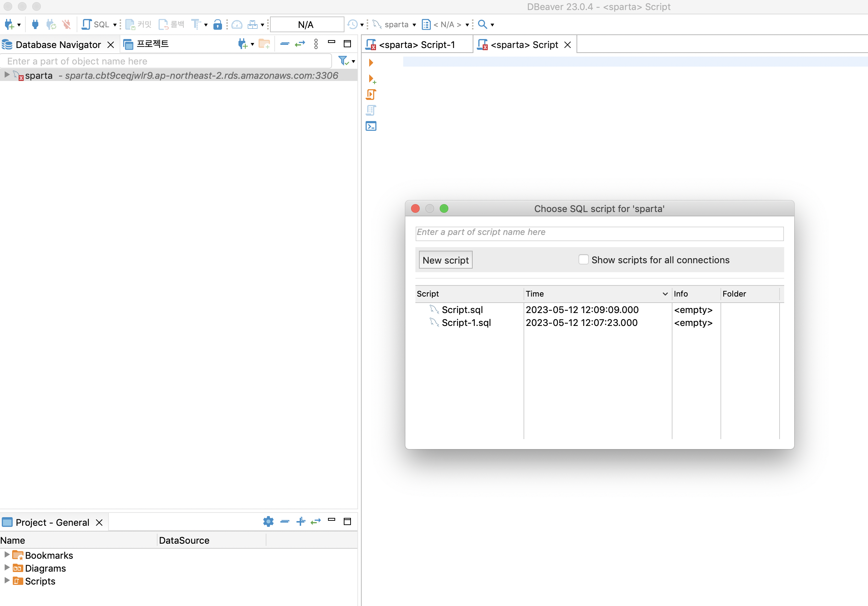
Task: Click the 롤백 (Rollback) button
Action: pos(171,25)
